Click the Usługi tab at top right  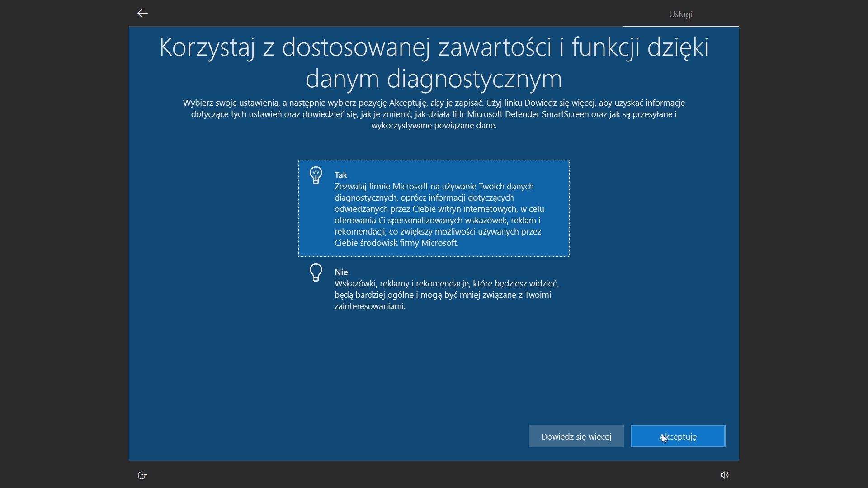679,13
